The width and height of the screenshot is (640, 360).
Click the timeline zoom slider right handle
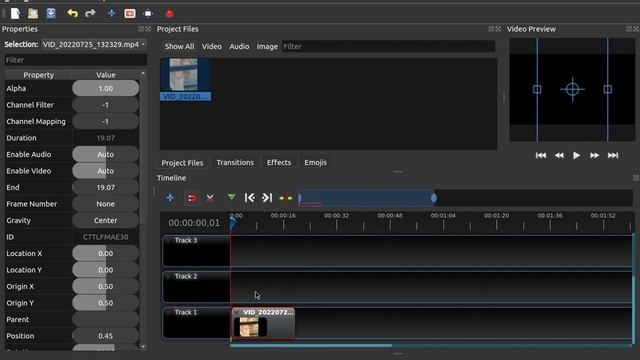433,198
